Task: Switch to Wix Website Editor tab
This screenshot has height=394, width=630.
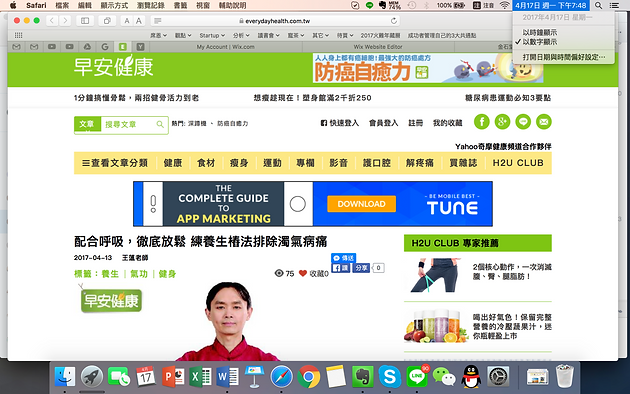Action: pos(378,47)
